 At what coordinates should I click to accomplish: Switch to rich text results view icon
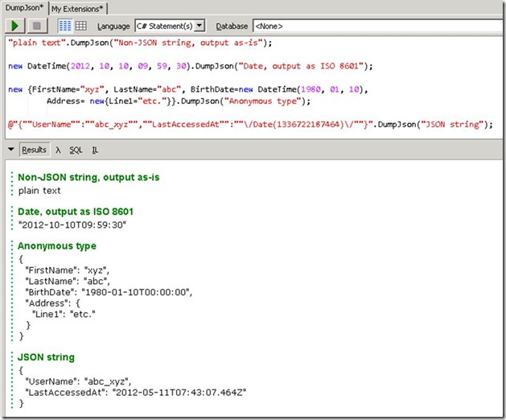pyautogui.click(x=65, y=26)
